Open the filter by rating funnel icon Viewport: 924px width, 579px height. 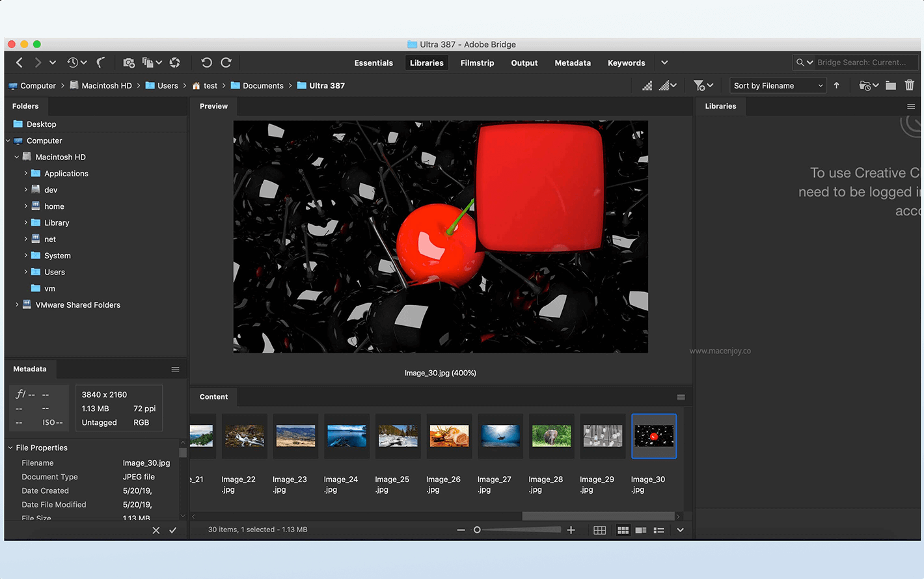(700, 85)
